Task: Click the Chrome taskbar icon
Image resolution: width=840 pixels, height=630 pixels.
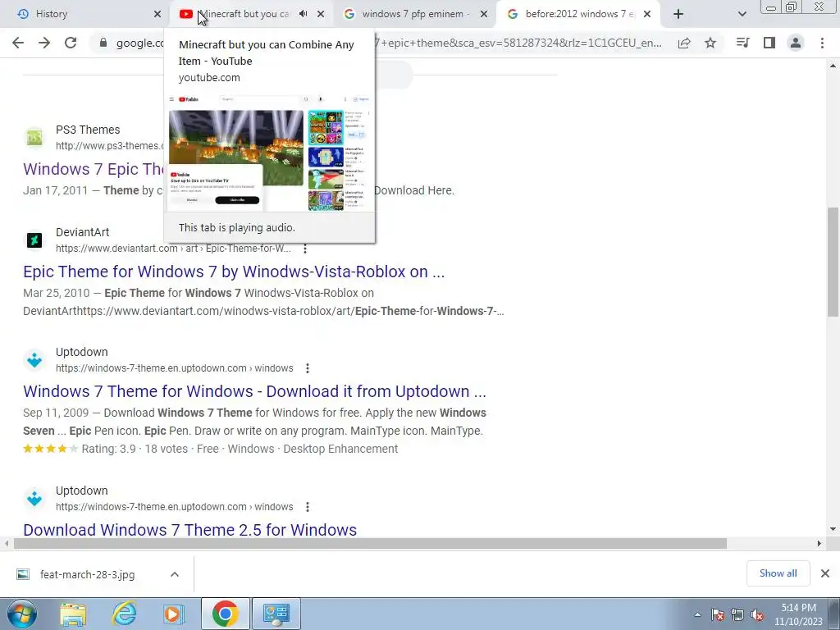Action: coord(225,614)
